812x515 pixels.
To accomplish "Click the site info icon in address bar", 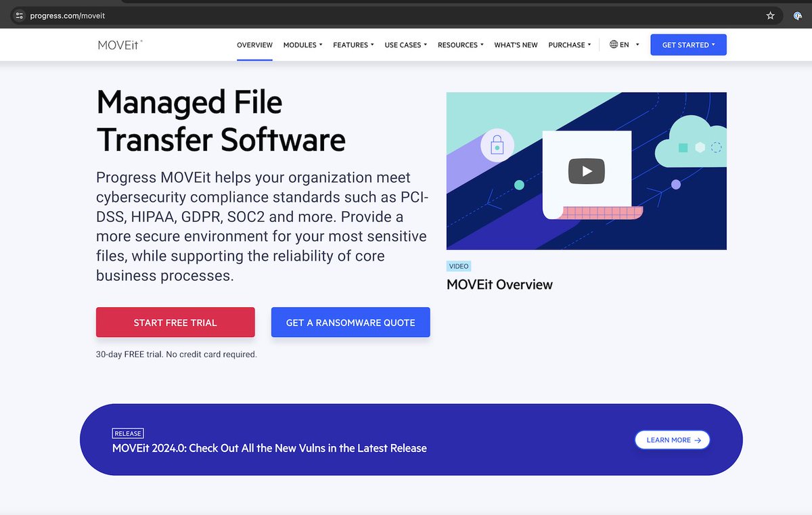I will coord(19,16).
